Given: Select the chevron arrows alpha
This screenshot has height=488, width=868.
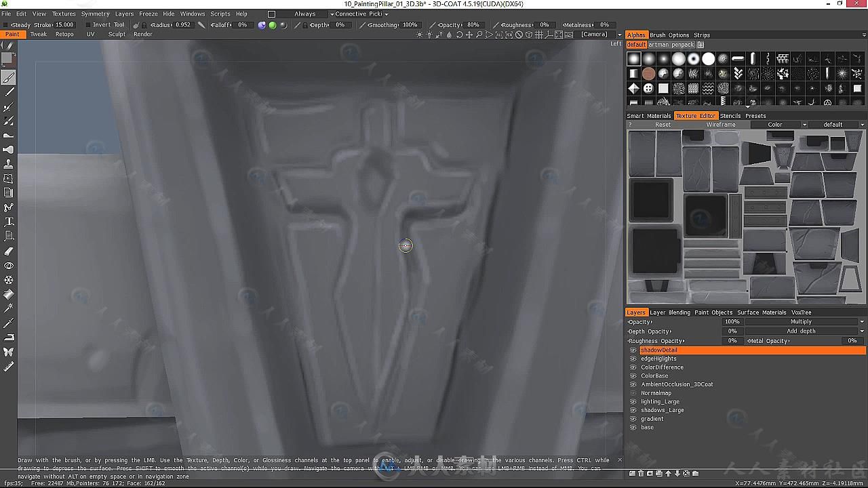Looking at the screenshot, I should (738, 73).
